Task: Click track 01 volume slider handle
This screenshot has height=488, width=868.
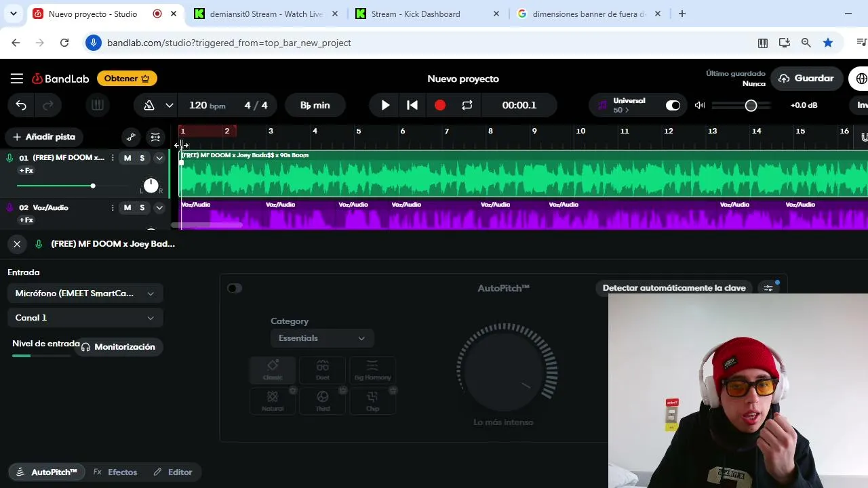Action: 93,186
